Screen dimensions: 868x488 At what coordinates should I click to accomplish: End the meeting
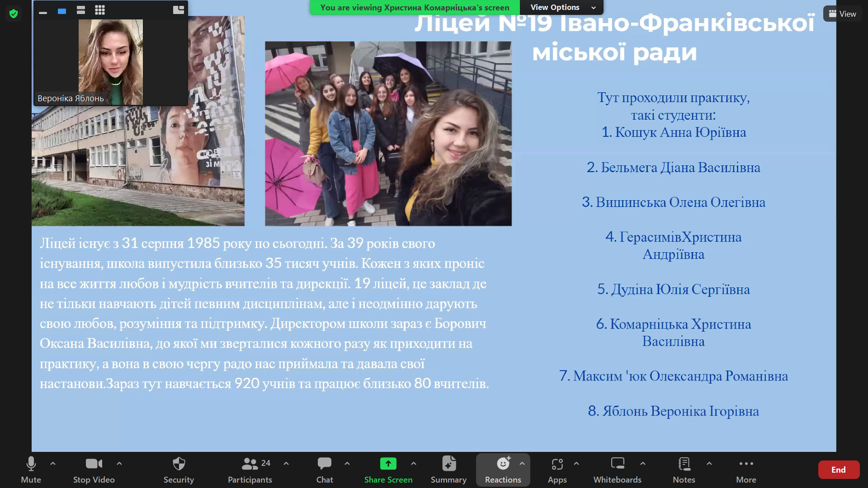point(838,469)
